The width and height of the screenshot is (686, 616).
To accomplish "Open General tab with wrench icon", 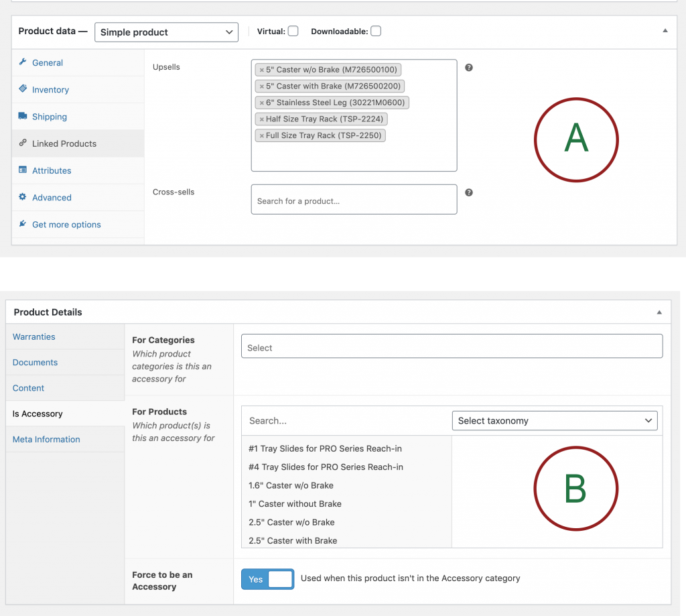I will (47, 63).
